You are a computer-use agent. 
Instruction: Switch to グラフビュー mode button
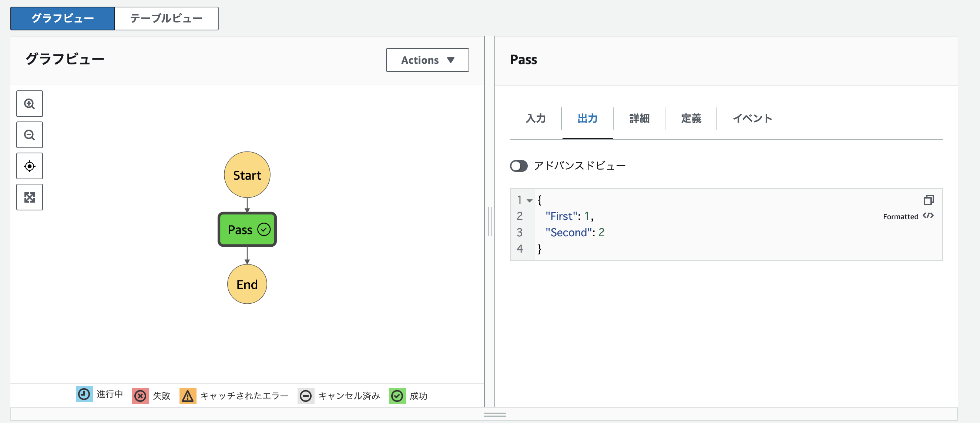(63, 18)
